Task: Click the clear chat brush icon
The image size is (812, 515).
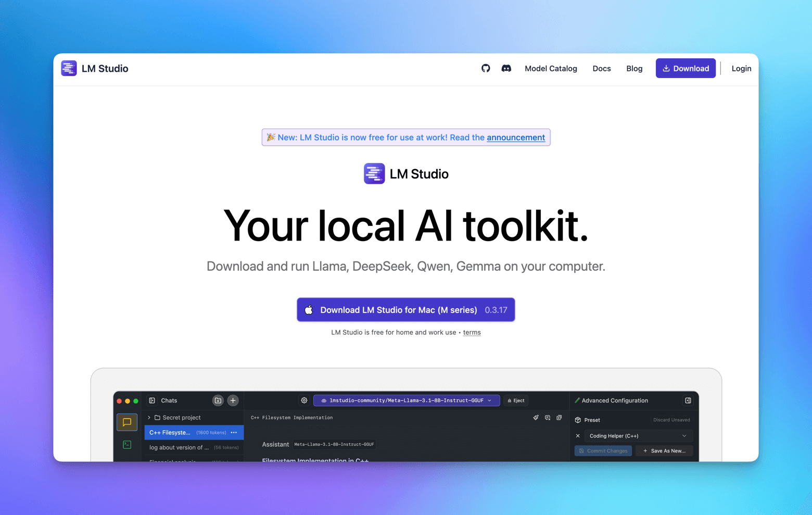Action: pyautogui.click(x=536, y=418)
